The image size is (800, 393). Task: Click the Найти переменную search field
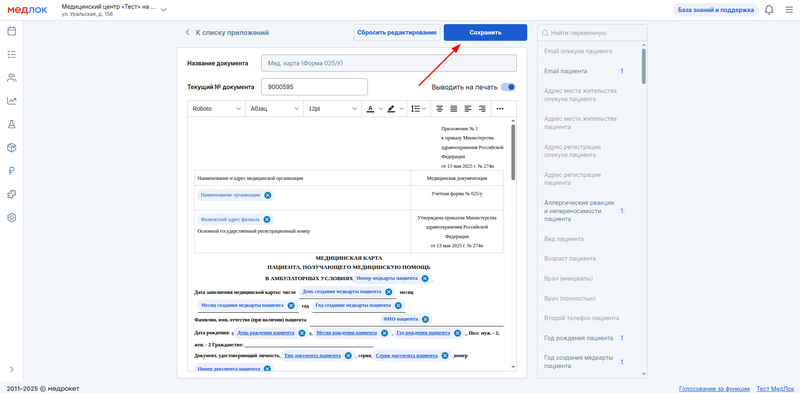click(x=592, y=33)
